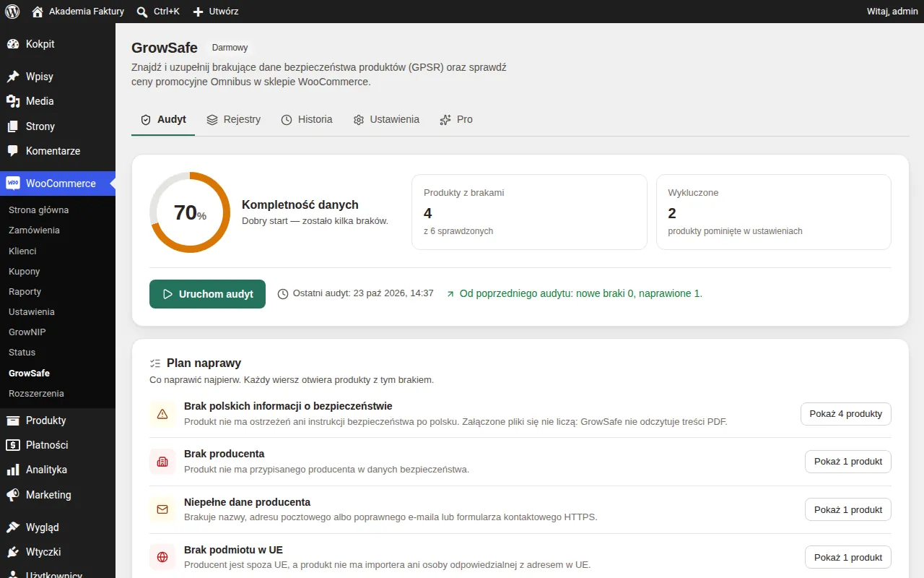Open Zamówienia in WooCommerce submenu
This screenshot has height=578, width=924.
coord(34,230)
